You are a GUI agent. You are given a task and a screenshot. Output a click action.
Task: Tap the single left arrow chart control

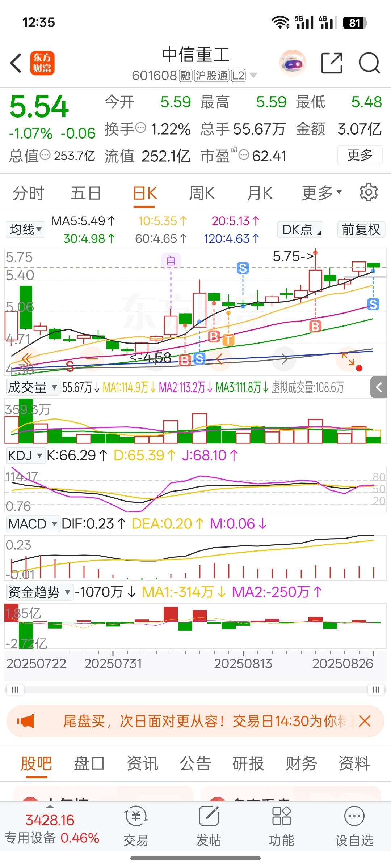point(219,359)
